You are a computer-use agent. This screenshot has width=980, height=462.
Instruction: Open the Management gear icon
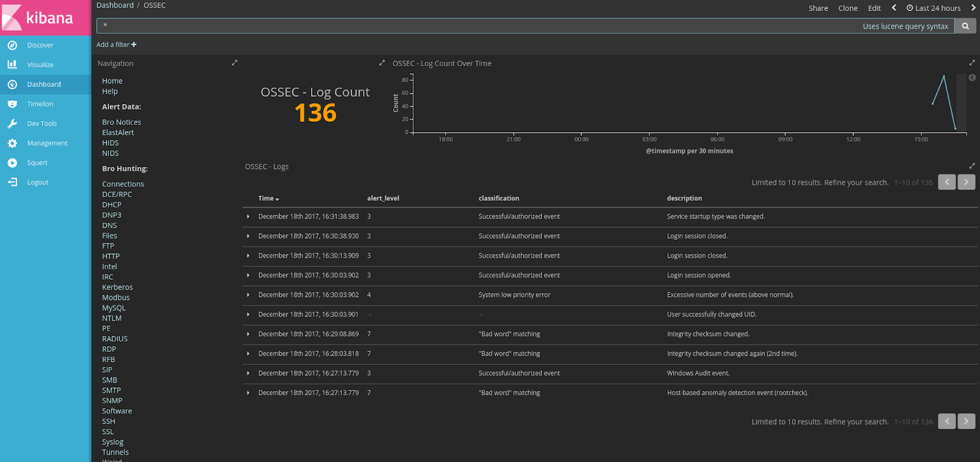tap(12, 143)
